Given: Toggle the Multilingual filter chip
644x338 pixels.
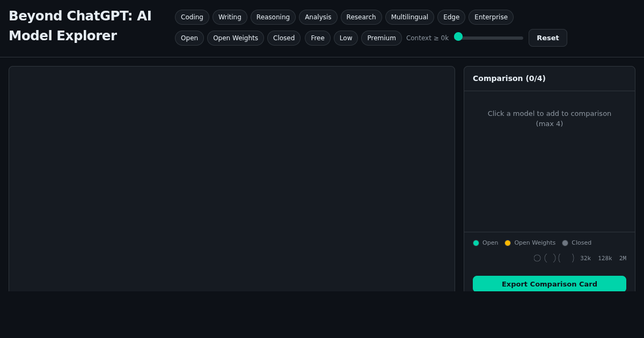Looking at the screenshot, I should coord(409,17).
